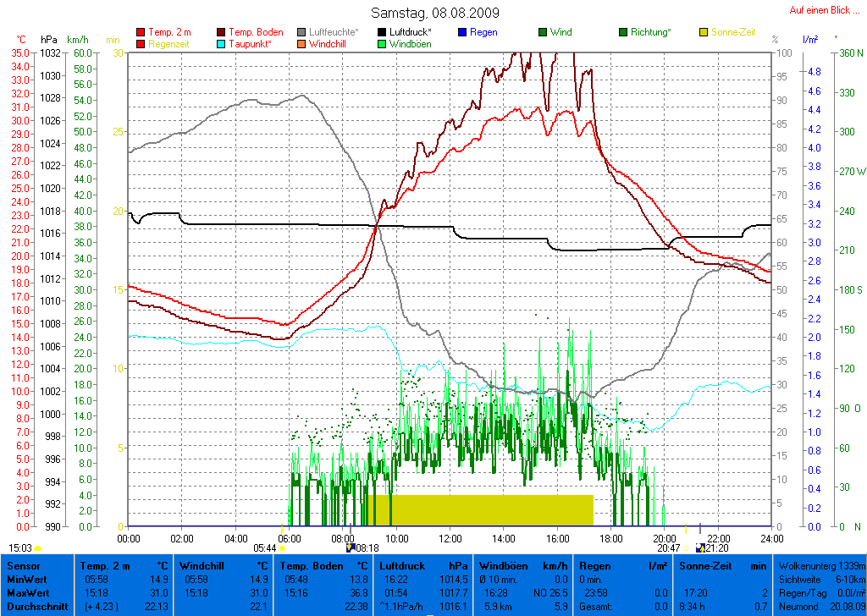Click the yellow icon next to 15:03

coord(38,548)
